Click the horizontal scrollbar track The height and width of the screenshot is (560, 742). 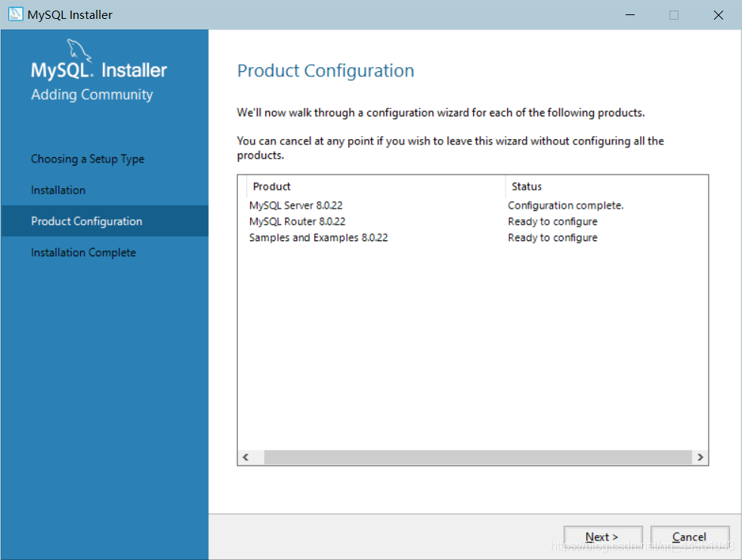point(478,457)
